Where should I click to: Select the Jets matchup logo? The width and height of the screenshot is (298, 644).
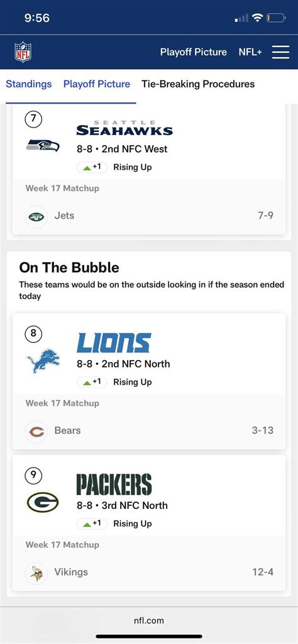click(x=36, y=216)
